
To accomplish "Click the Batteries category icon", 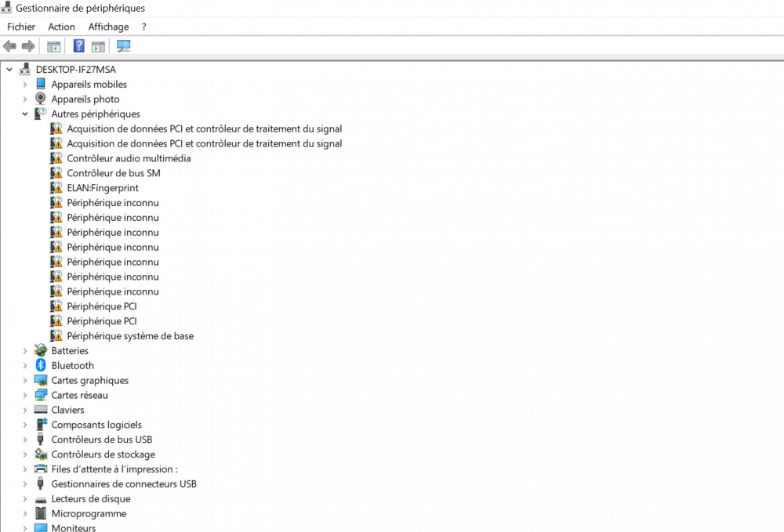I will coord(40,350).
